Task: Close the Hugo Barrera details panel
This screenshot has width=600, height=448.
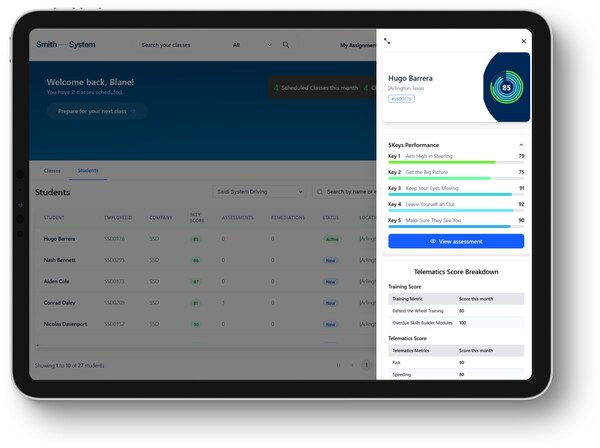Action: [x=523, y=41]
